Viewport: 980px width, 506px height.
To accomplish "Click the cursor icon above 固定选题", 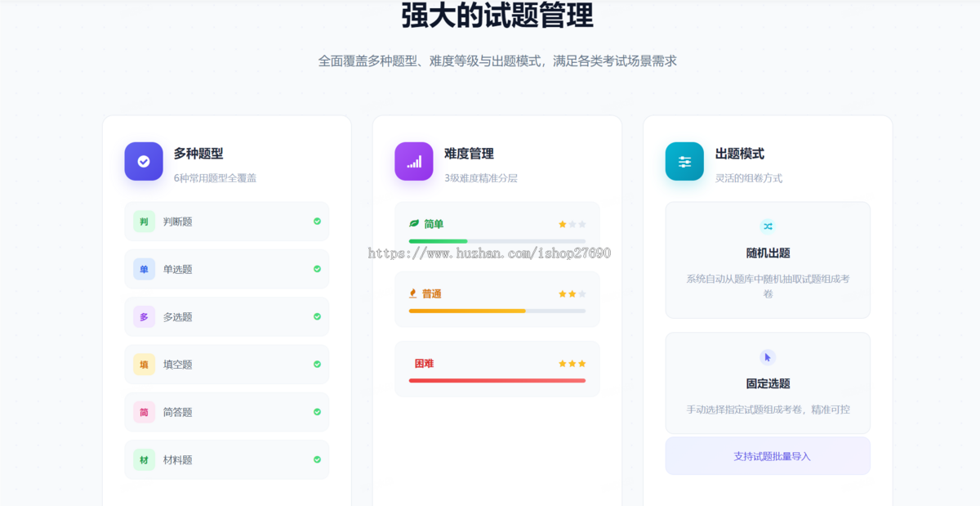I will (x=768, y=357).
